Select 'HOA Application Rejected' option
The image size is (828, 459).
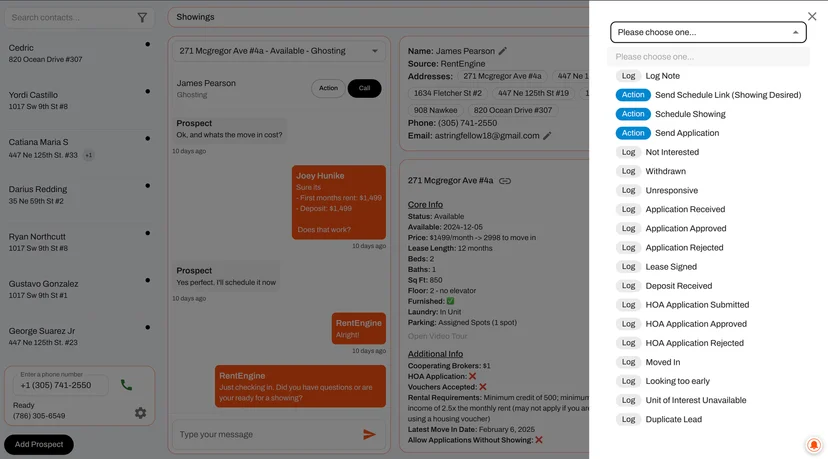pyautogui.click(x=708, y=343)
